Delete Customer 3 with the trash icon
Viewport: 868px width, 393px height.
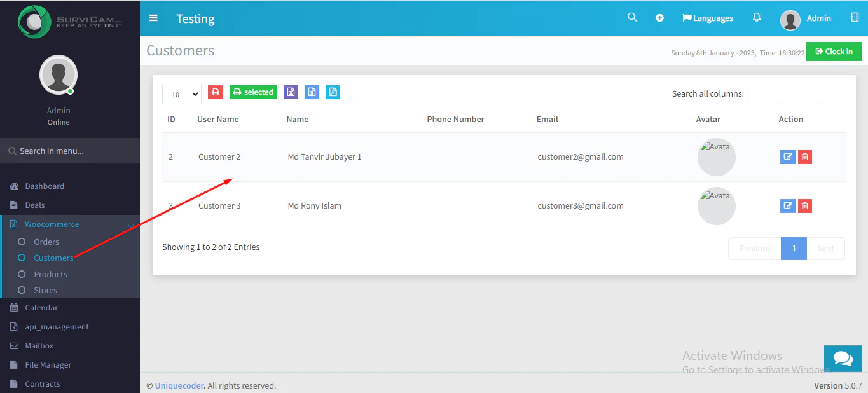[x=804, y=205]
